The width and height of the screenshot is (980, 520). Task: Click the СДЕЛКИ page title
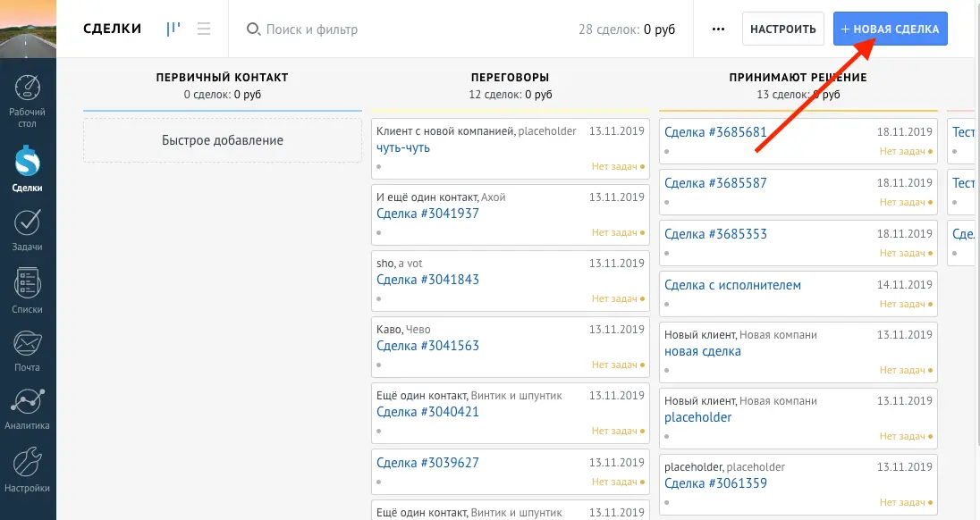[113, 29]
